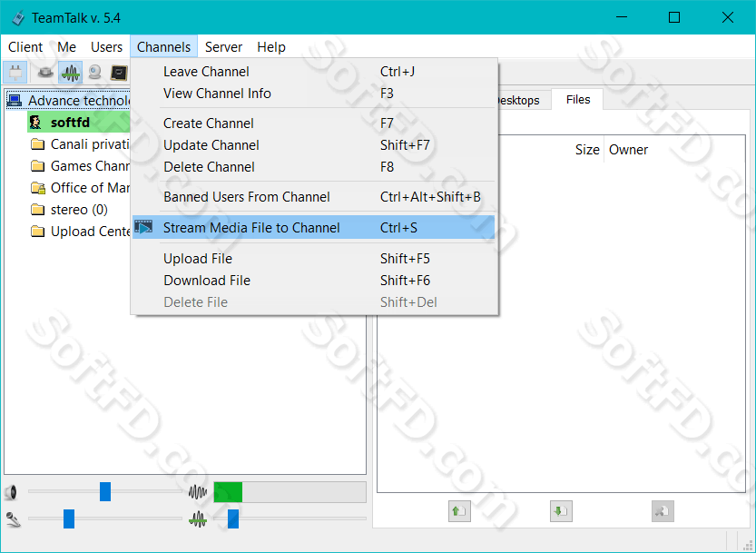
Task: Select Update Channel
Action: pyautogui.click(x=314, y=144)
